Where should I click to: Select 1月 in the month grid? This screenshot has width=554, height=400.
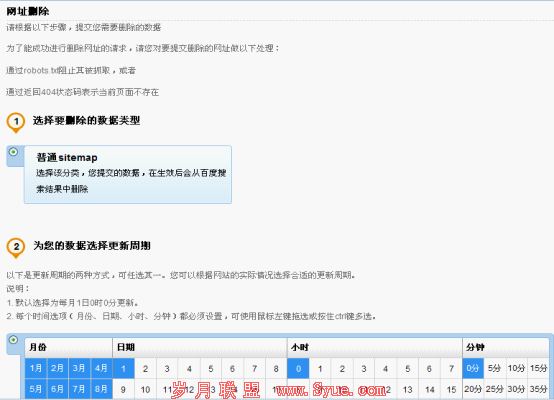[36, 368]
